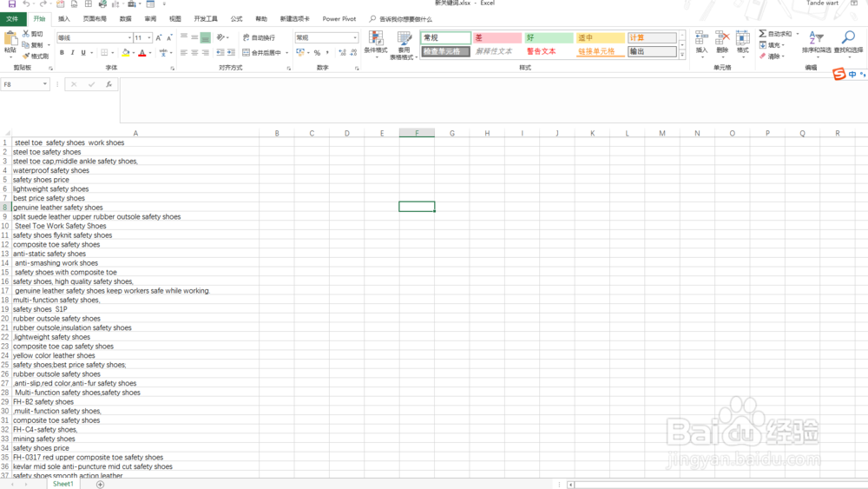Viewport: 868px width, 489px height.
Task: Open the File (文件) tab
Action: pos(12,19)
